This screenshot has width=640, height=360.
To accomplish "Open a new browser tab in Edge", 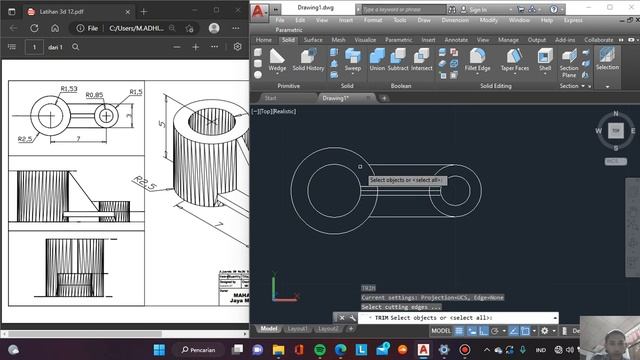I will click(144, 12).
